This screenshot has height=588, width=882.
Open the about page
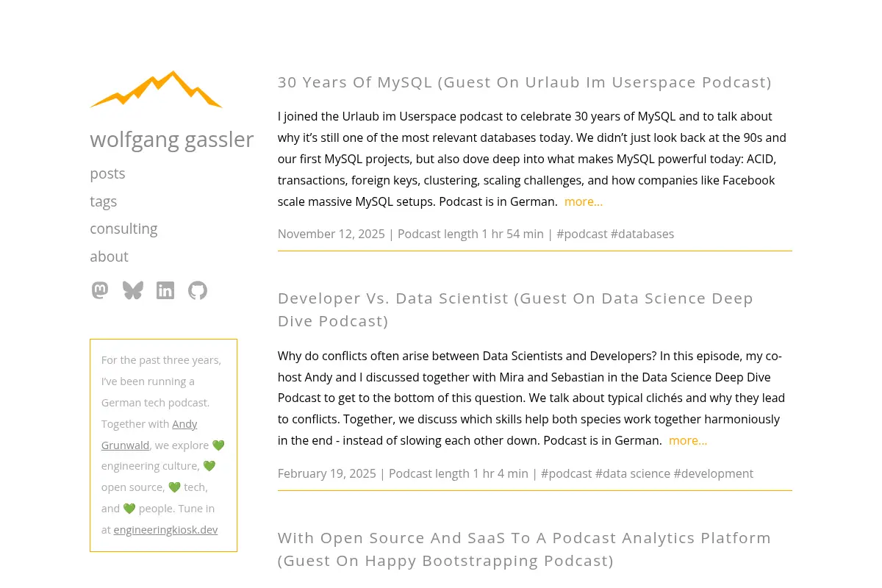pos(109,257)
